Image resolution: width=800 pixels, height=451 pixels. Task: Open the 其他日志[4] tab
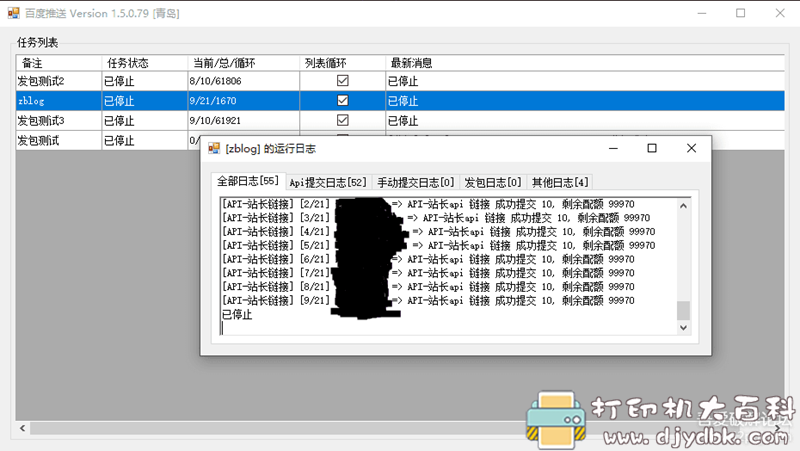[x=560, y=183]
